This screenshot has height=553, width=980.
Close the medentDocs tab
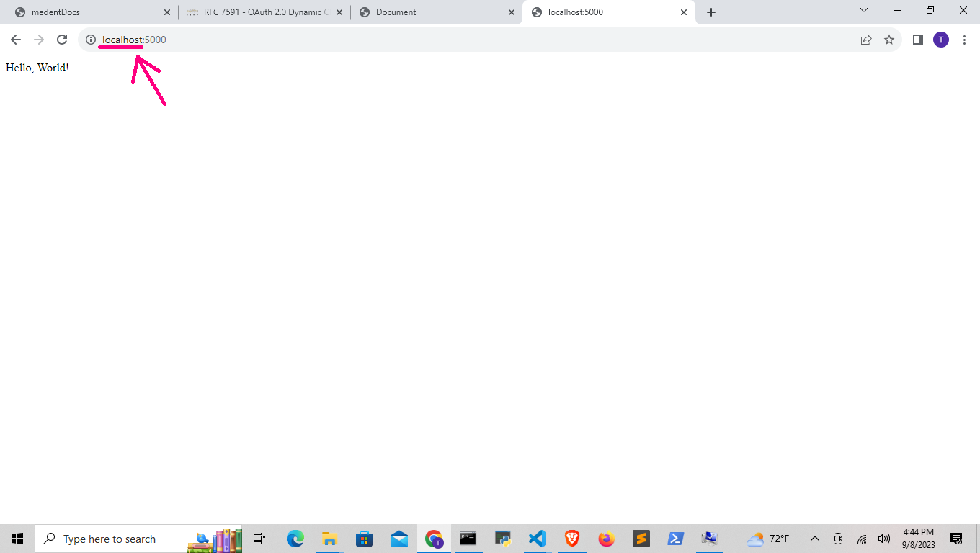[x=167, y=12]
